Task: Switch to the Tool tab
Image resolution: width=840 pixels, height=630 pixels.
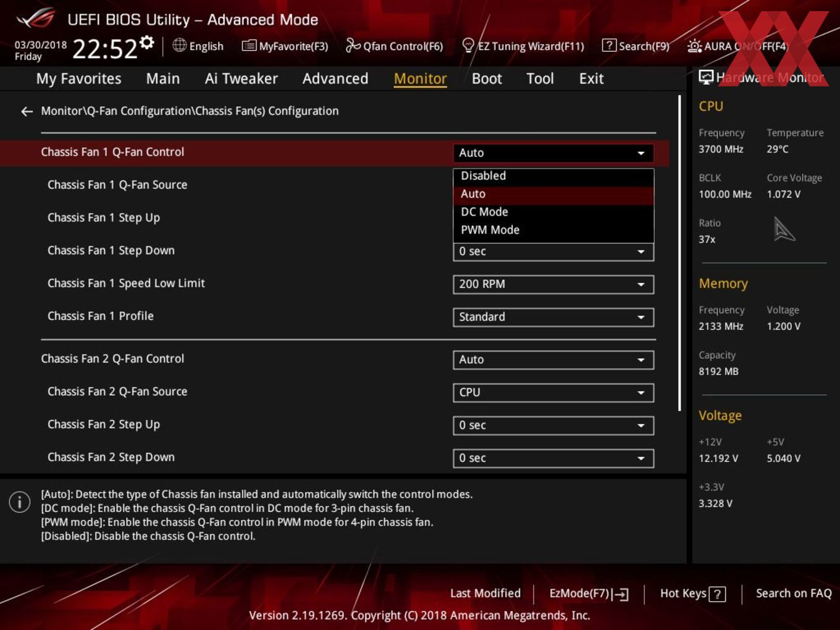Action: click(540, 79)
